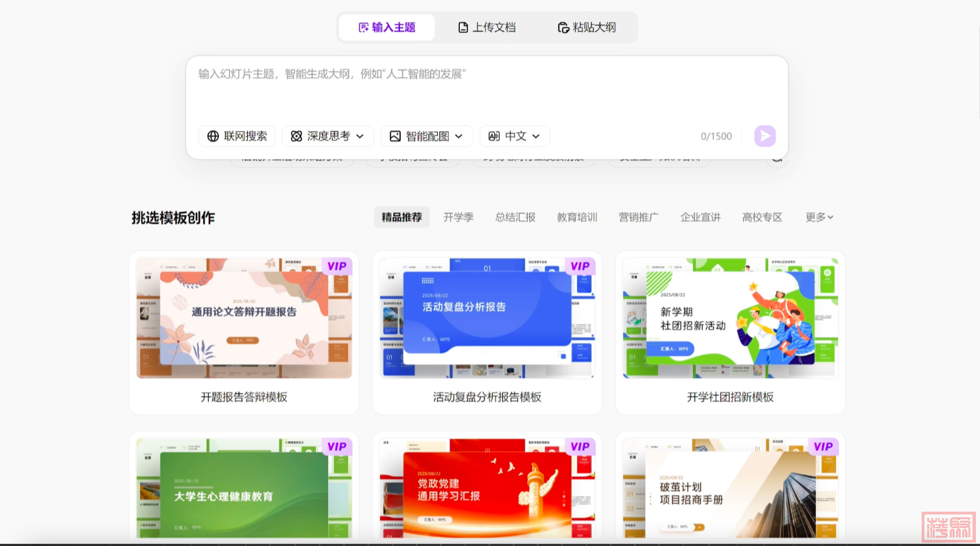980x546 pixels.
Task: Click the VIP badge on 大学生心理健康教育 template
Action: point(336,447)
